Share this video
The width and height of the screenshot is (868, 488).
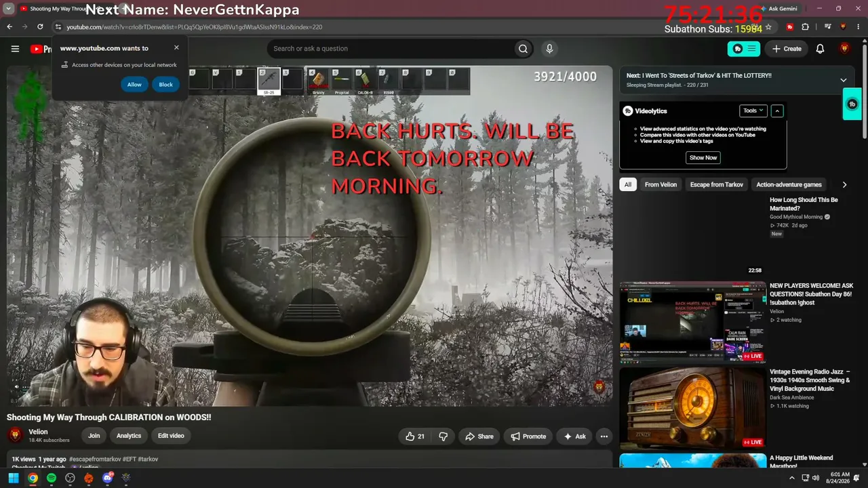[x=479, y=436]
